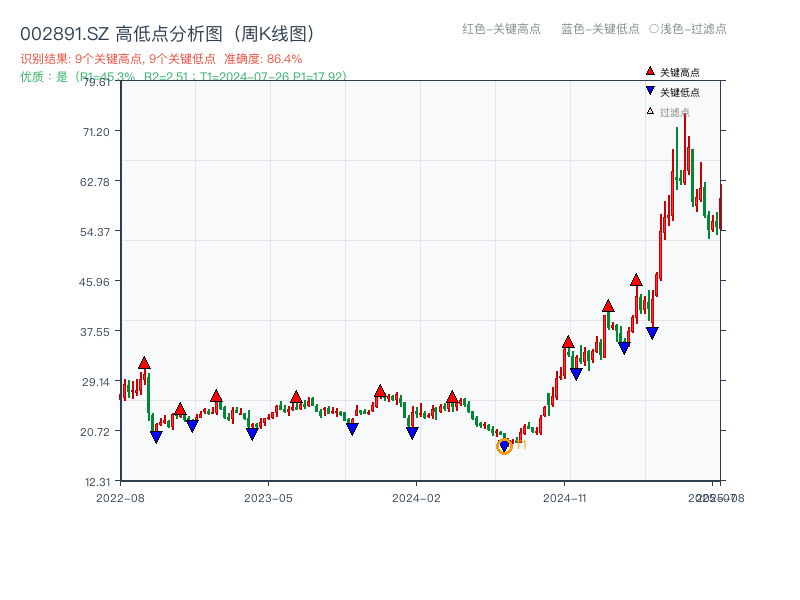Click the last blue key-low triangle near the 37.55 level
Viewport: 800px width, 600px height.
[651, 331]
